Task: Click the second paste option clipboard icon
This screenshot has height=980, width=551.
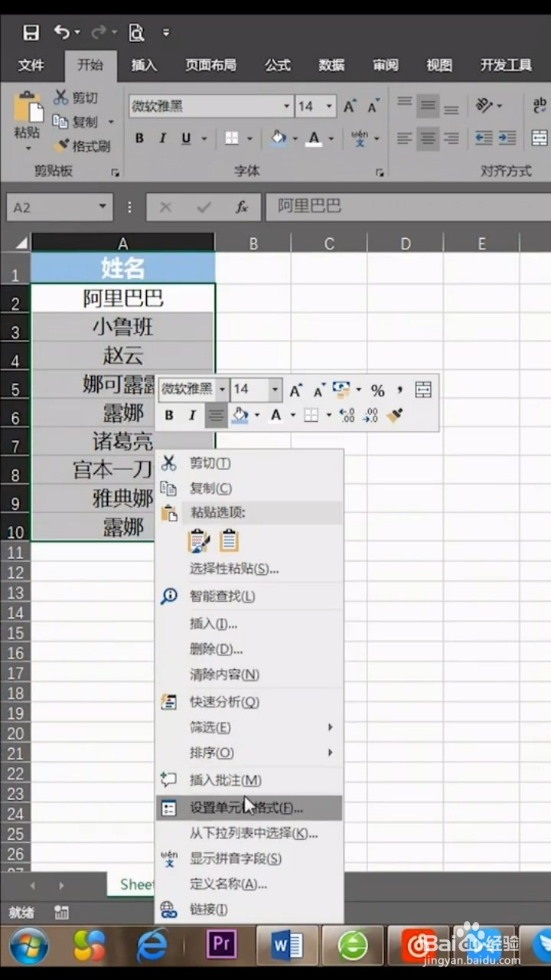Action: point(230,541)
